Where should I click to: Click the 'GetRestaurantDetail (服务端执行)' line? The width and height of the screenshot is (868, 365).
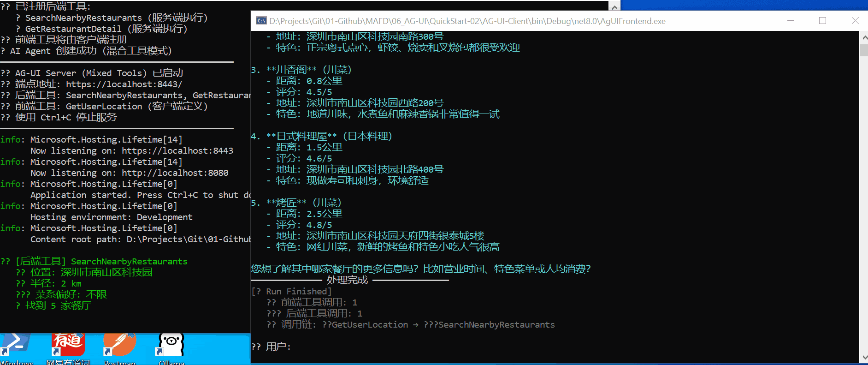click(102, 29)
